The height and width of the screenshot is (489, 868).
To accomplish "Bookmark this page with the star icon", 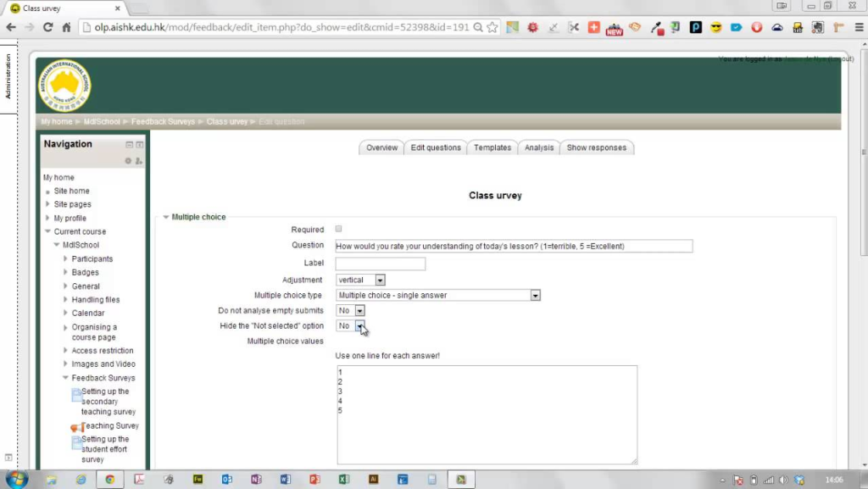I will click(x=492, y=27).
